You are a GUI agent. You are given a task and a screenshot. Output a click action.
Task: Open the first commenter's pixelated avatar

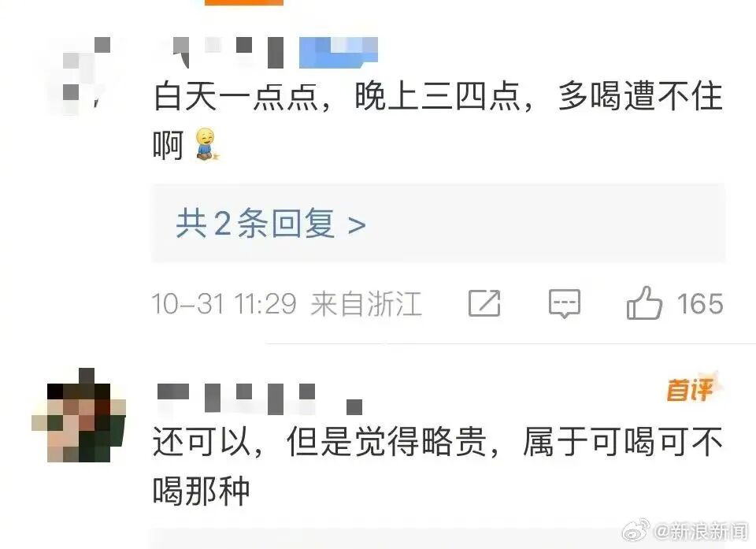[80, 76]
